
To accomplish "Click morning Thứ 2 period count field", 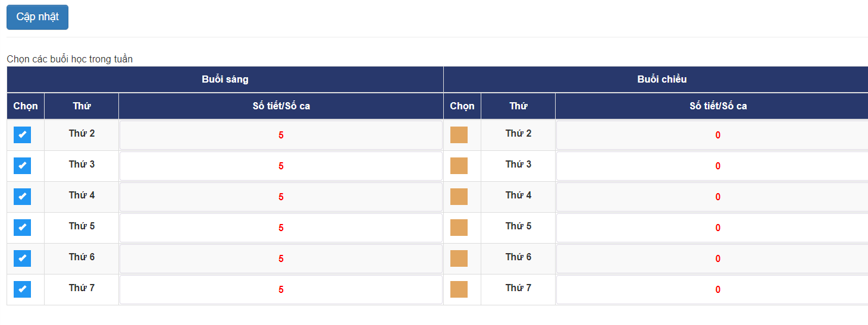I will (281, 135).
